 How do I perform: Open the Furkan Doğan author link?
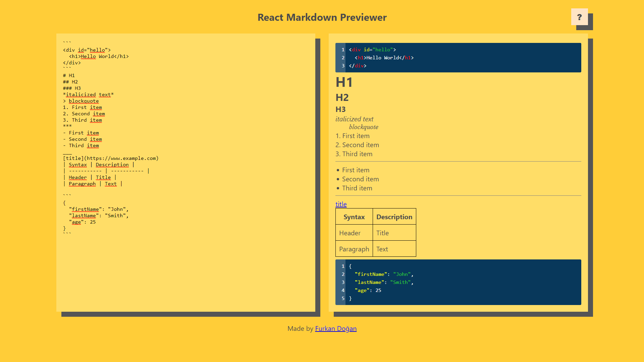point(335,328)
